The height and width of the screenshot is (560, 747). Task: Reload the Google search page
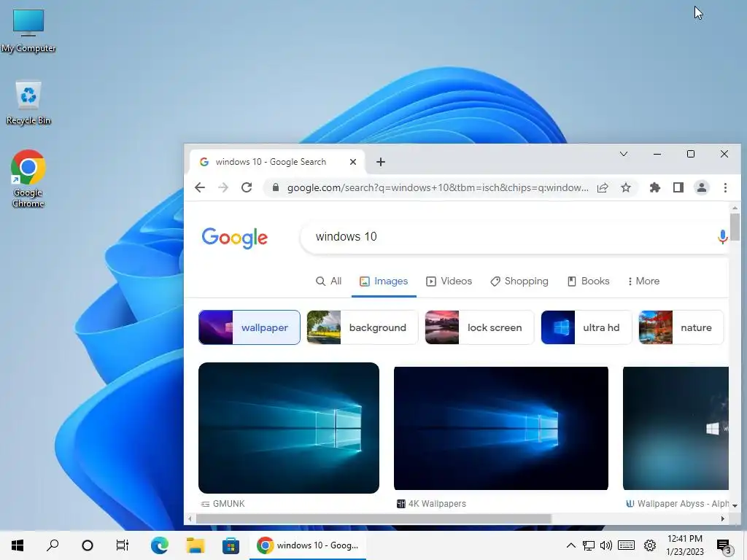tap(247, 187)
